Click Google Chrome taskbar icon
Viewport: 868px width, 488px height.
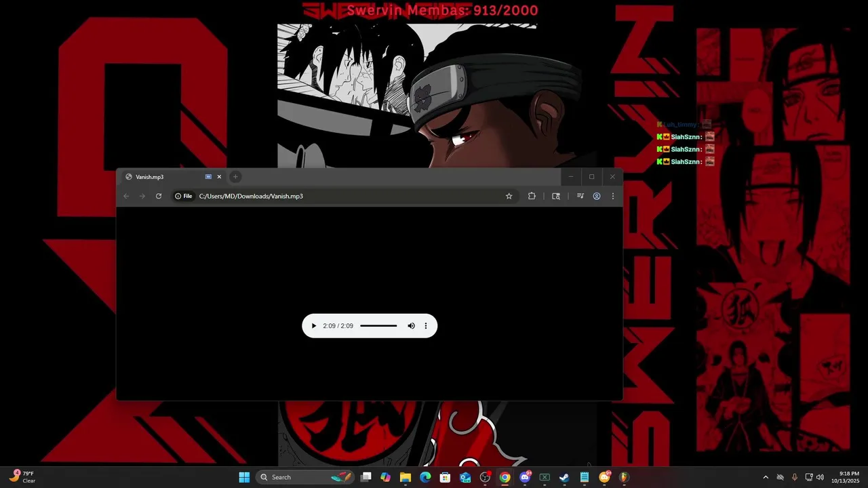pos(505,477)
